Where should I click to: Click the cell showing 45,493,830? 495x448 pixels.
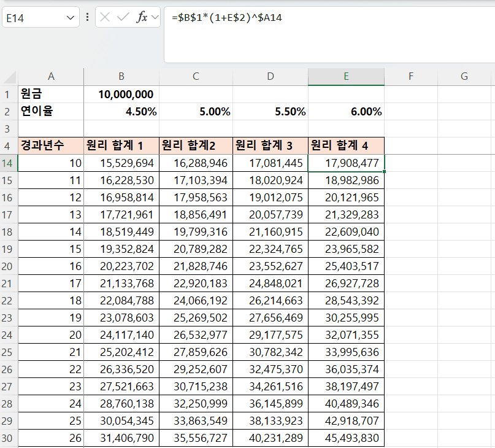pos(346,439)
